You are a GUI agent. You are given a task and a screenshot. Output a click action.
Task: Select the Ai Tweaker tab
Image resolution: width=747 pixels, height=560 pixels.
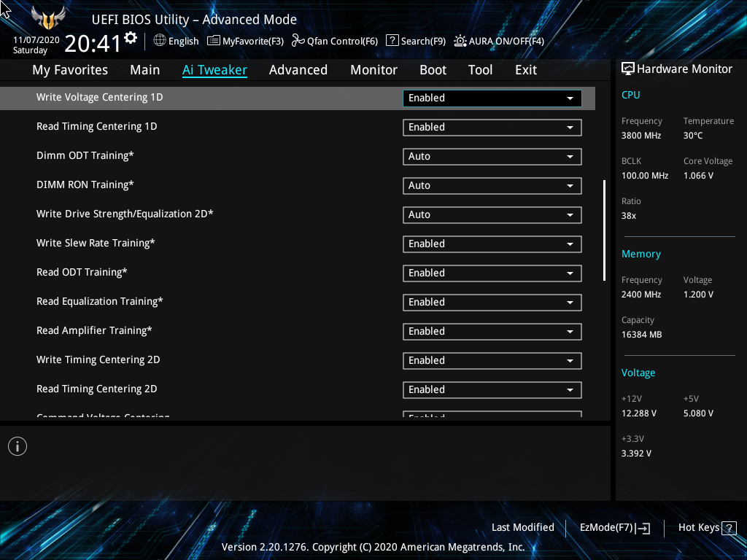(x=214, y=69)
